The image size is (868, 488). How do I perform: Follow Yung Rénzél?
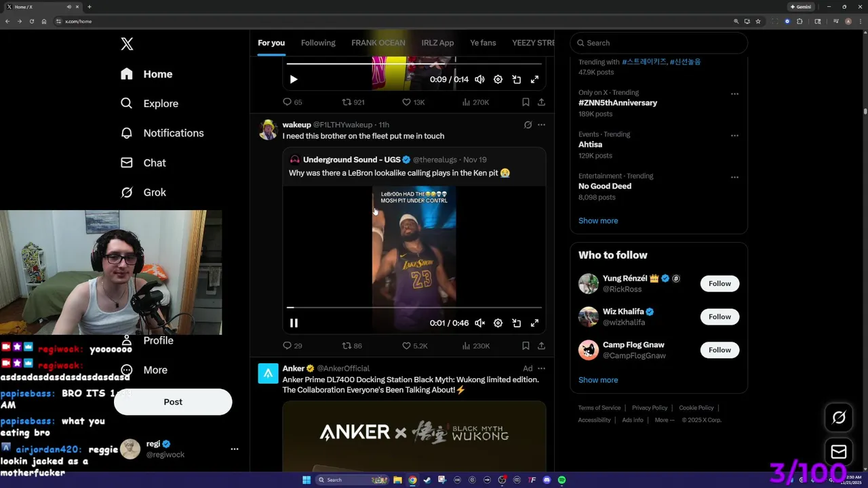pyautogui.click(x=719, y=283)
